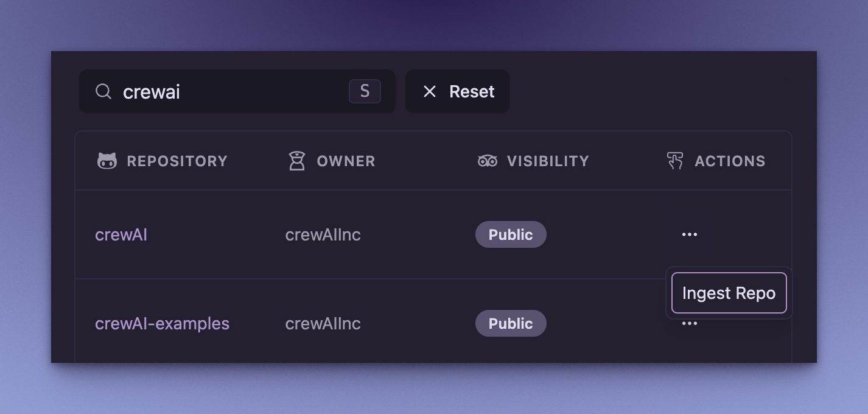Open the crewAI repository link
Viewport: 868px width, 414px height.
tap(121, 234)
